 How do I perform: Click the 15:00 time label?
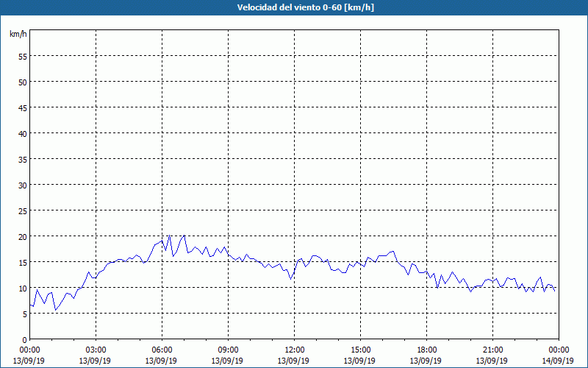[360, 350]
